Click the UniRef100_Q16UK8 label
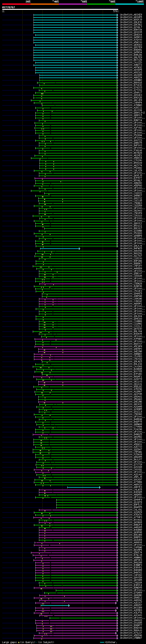Viewport: 146px width, 644px height. pyautogui.click(x=131, y=540)
